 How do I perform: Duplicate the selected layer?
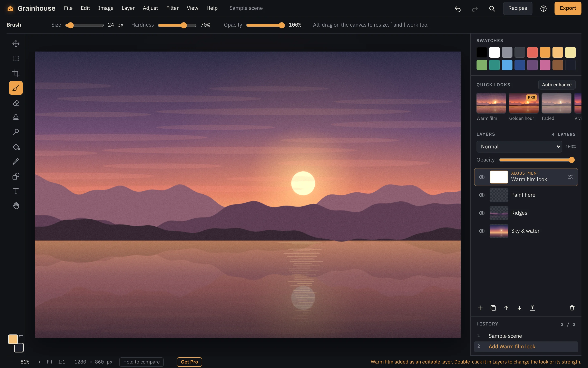tap(493, 308)
